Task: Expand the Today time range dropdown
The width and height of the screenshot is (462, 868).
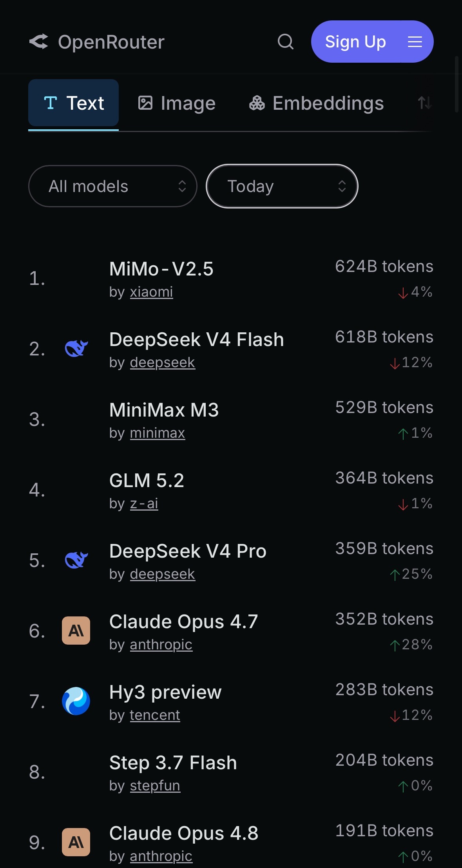Action: tap(282, 186)
